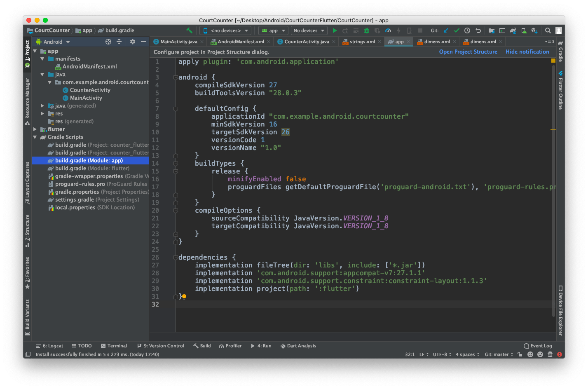The width and height of the screenshot is (588, 389).
Task: Open the <no devices> Flutter device dropdown
Action: point(225,30)
